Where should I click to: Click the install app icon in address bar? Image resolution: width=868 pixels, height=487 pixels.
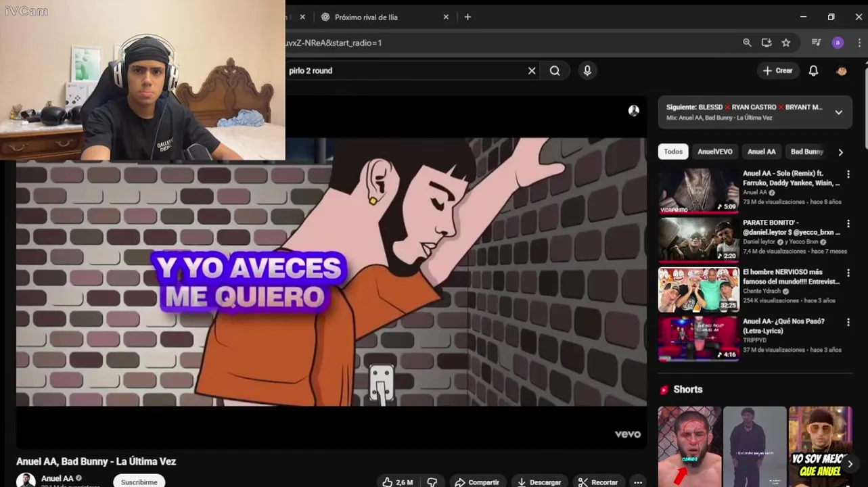(767, 43)
